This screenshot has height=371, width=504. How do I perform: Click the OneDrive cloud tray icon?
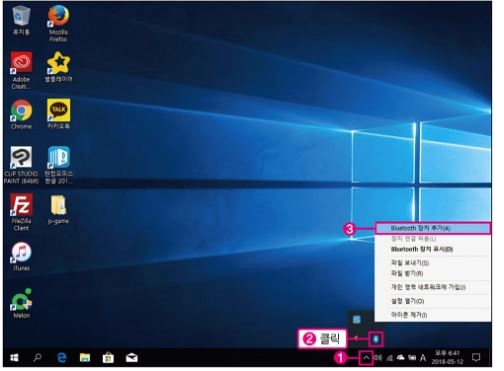coord(401,358)
